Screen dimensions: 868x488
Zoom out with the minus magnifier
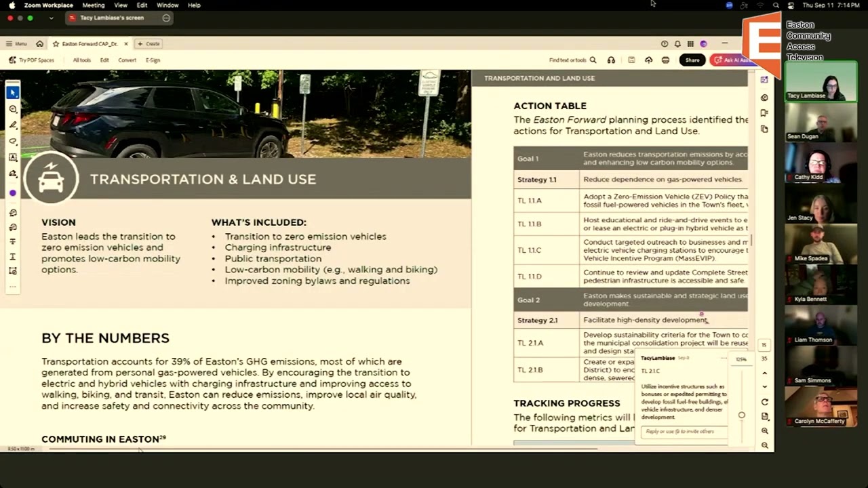tap(764, 445)
